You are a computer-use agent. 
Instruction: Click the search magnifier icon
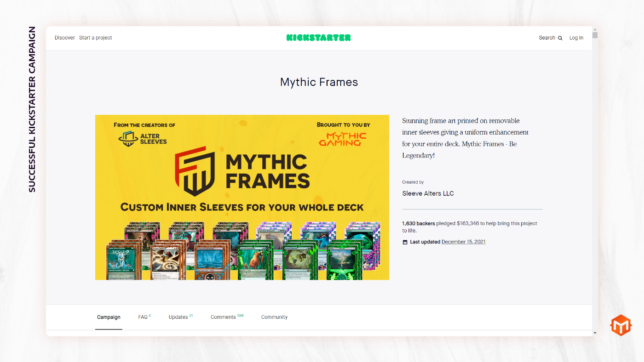pyautogui.click(x=560, y=38)
